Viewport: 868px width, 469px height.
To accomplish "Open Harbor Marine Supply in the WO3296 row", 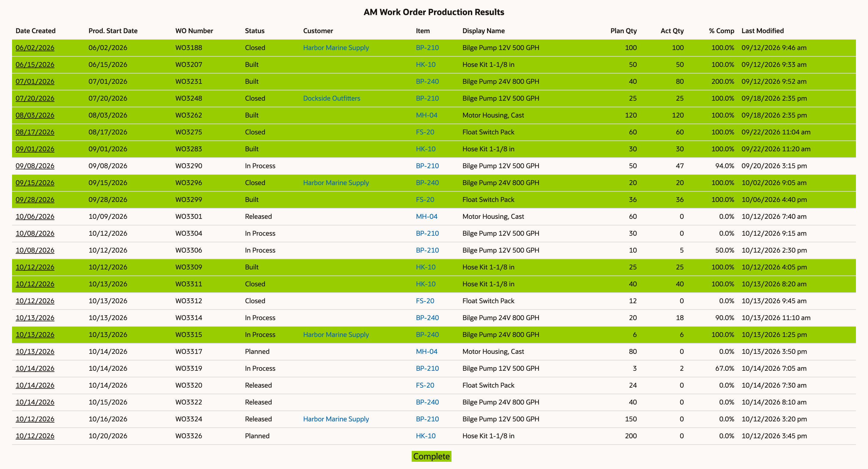I will pyautogui.click(x=336, y=182).
